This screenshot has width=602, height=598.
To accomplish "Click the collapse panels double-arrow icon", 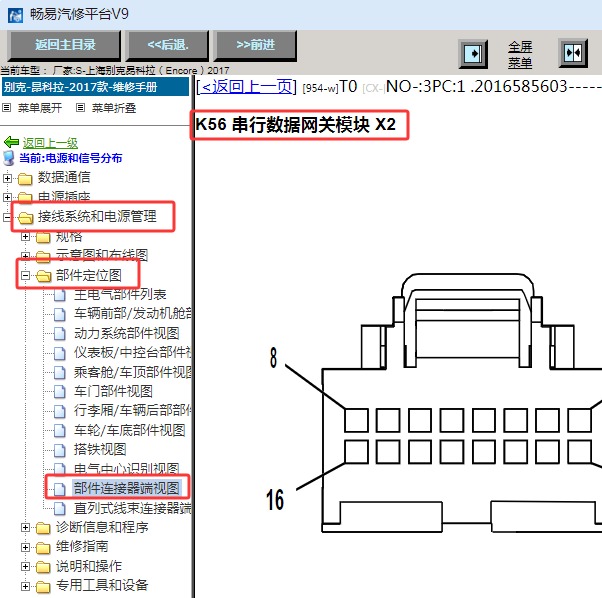I will (572, 53).
